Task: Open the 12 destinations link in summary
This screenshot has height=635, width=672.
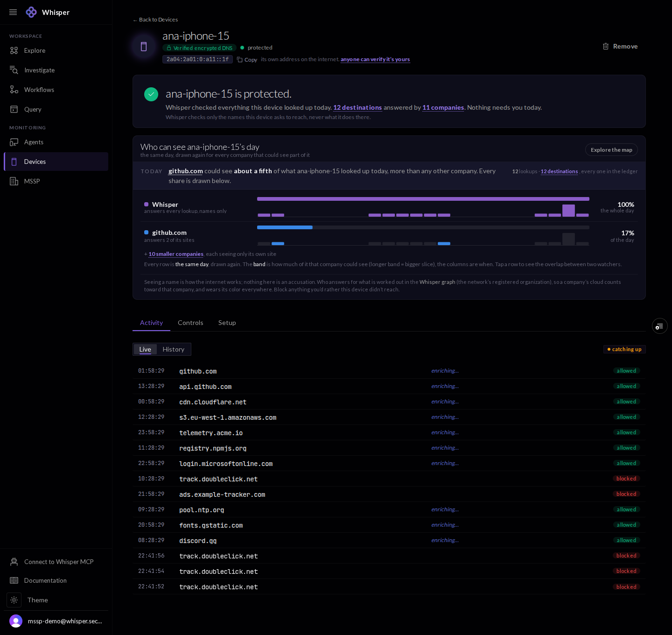Action: (357, 107)
